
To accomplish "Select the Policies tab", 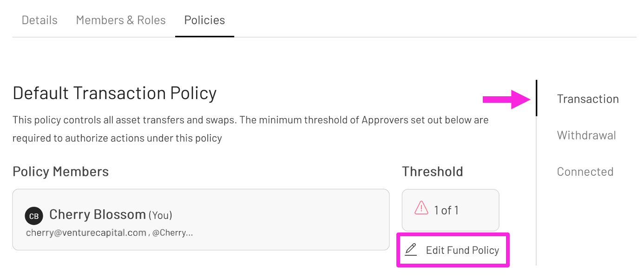I will click(204, 20).
